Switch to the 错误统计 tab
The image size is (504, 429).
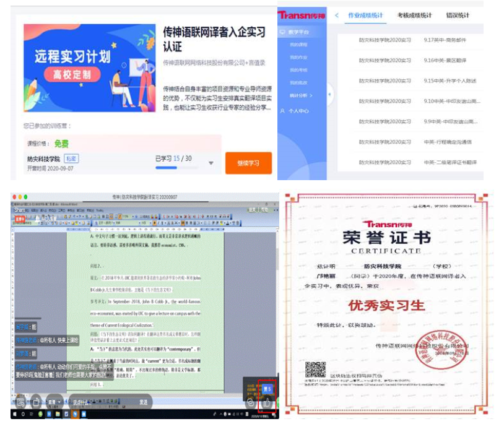pyautogui.click(x=458, y=15)
